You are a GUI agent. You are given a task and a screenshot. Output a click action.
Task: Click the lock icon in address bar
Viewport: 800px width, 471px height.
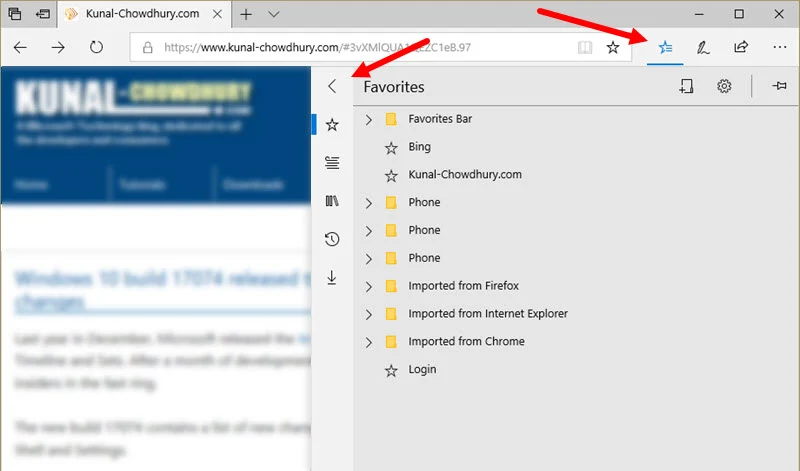tap(147, 48)
